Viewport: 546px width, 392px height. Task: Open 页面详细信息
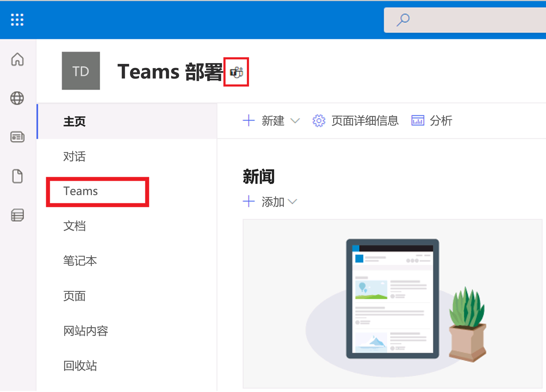coord(365,121)
